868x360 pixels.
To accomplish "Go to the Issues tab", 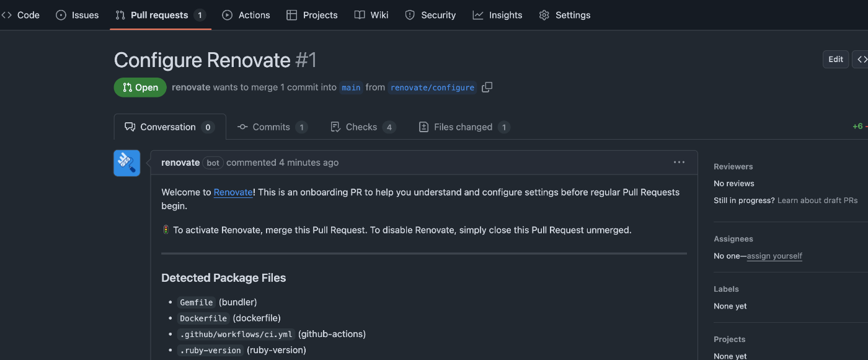I will (77, 15).
